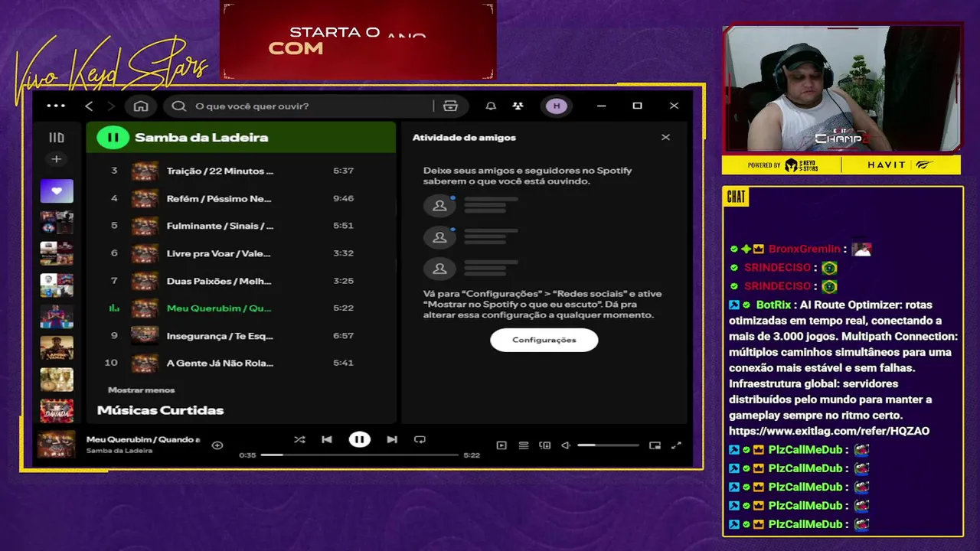This screenshot has height=551, width=980.
Task: Pause Samba da Ladeira via green button
Action: [x=113, y=138]
